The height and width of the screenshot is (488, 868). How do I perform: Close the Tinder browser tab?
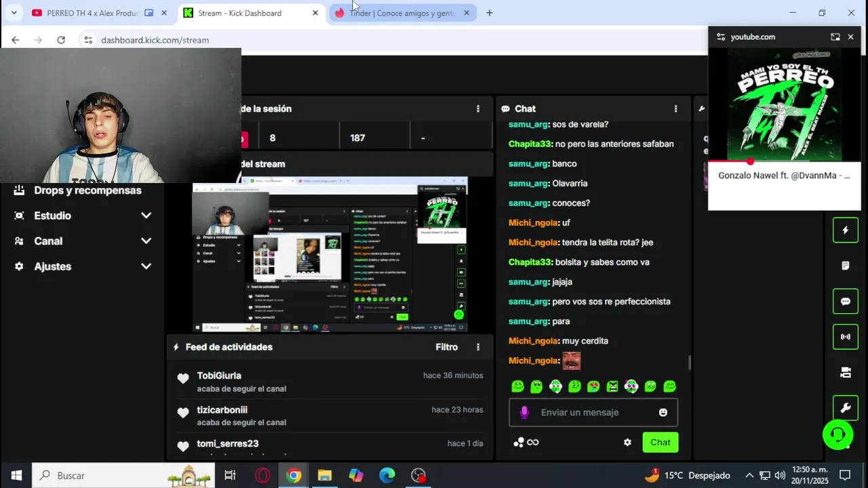466,13
